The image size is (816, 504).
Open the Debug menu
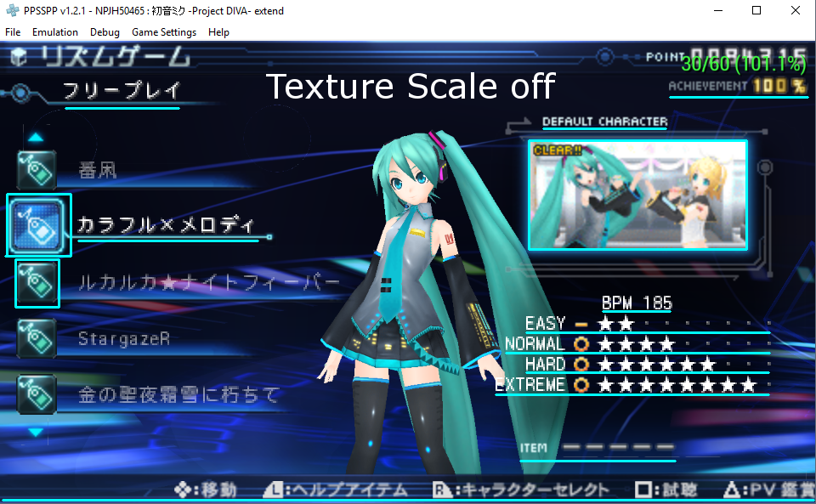click(x=105, y=32)
